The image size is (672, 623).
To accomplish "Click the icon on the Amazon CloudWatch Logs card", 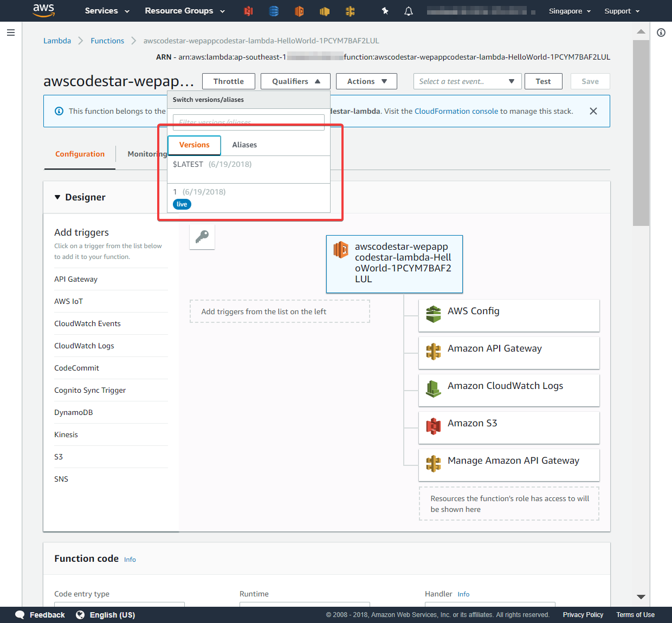I will pyautogui.click(x=434, y=389).
